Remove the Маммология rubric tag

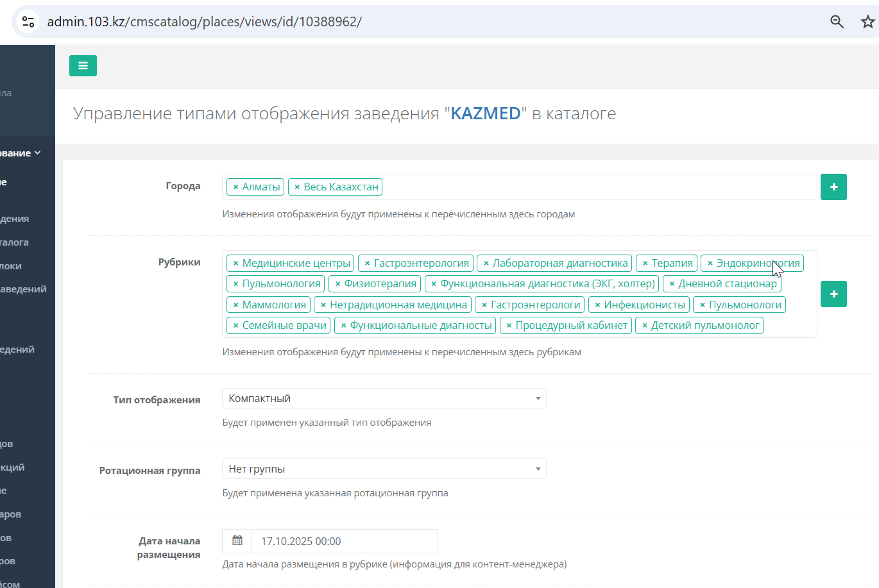[235, 305]
